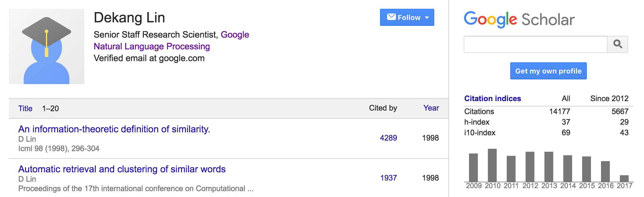Viewport: 644px width, 197px height.
Task: Sort publications by Year column
Action: (431, 108)
